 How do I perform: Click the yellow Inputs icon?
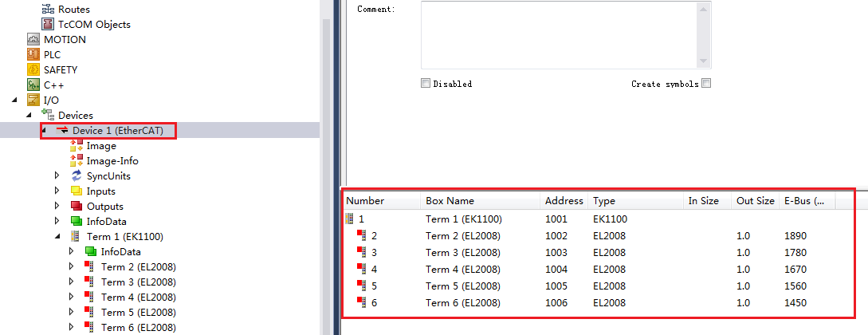77,191
